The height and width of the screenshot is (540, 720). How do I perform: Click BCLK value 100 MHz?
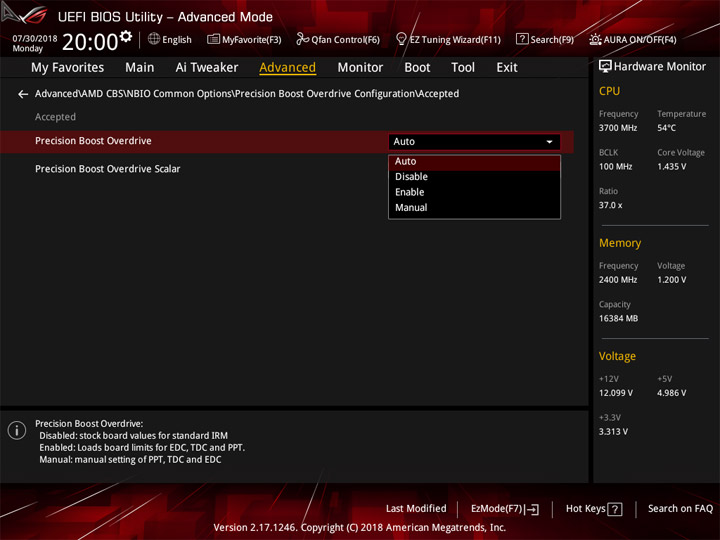tap(615, 167)
